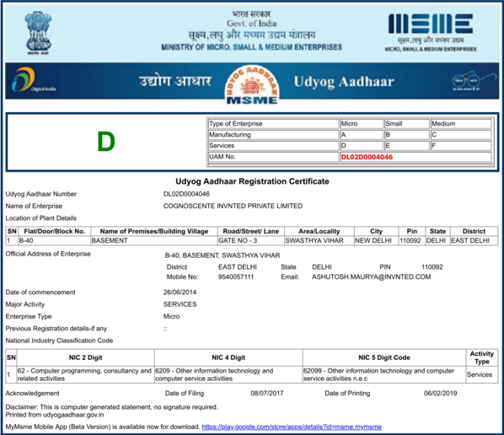Click the Location of Plant Details label
504x435 pixels.
[x=40, y=218]
